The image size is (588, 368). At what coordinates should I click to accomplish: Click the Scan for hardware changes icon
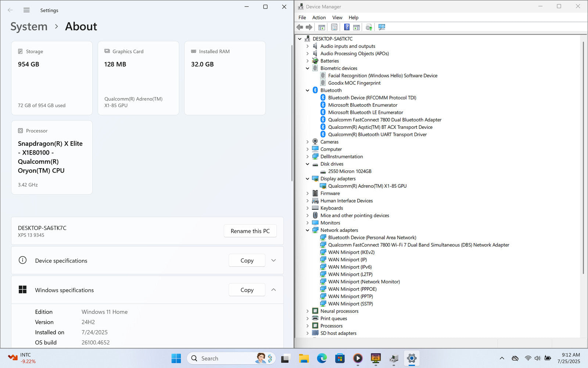click(x=382, y=27)
